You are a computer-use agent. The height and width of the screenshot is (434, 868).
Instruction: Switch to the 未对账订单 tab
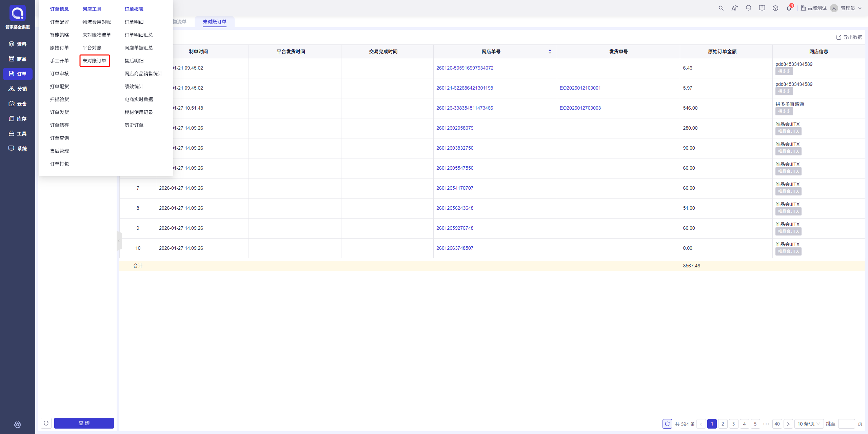(x=214, y=22)
